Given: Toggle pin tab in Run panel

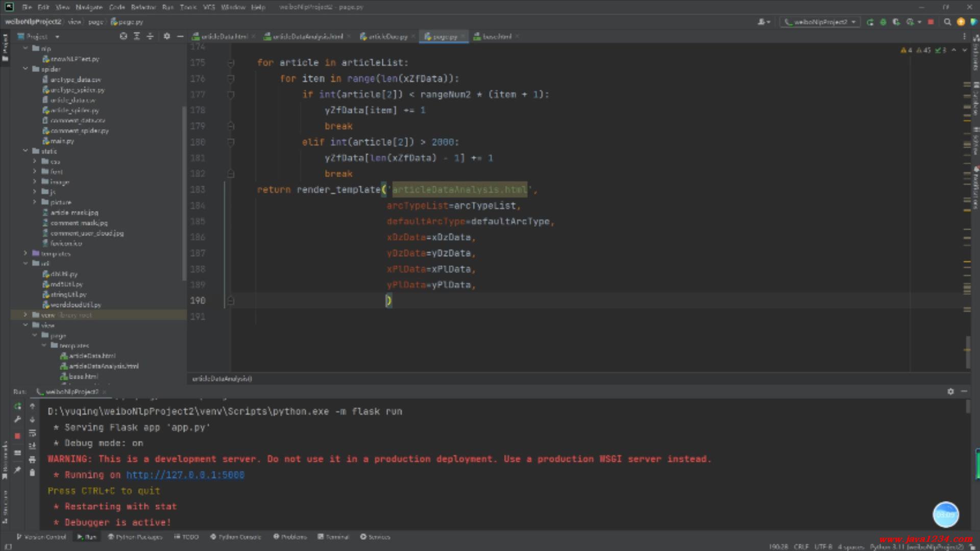Looking at the screenshot, I should (17, 470).
